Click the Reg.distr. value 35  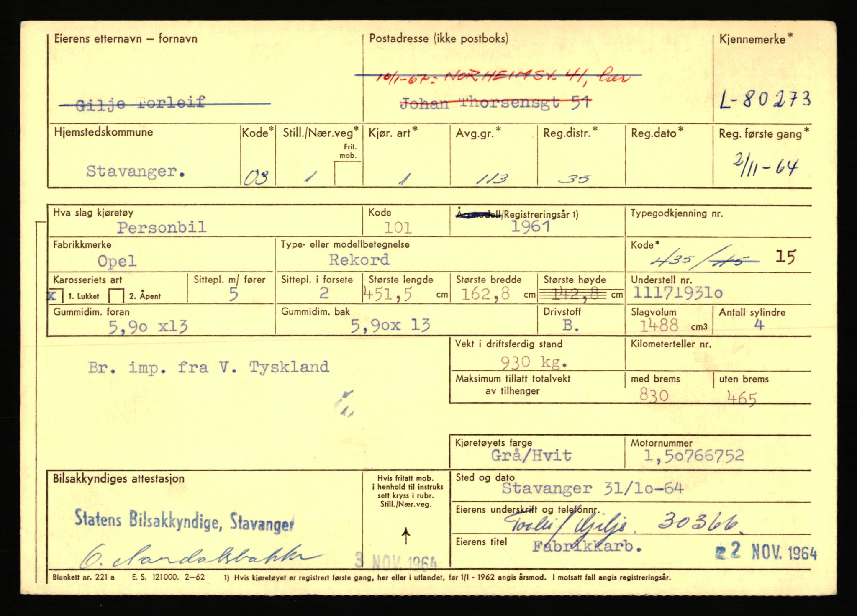574,179
